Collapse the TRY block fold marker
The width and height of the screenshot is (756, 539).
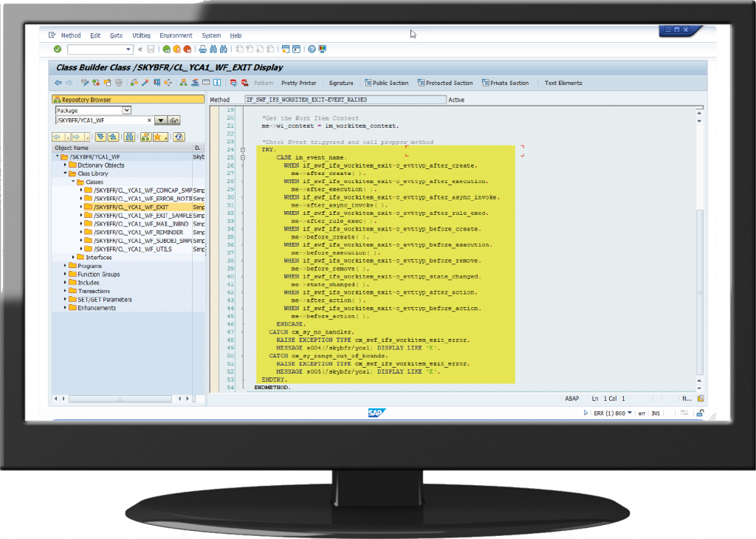pos(243,149)
